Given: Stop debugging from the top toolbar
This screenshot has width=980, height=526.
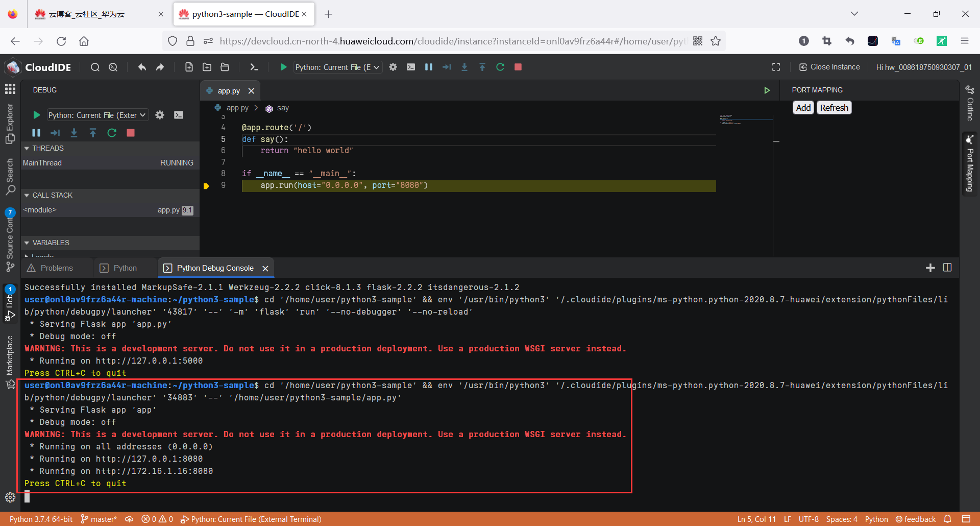Looking at the screenshot, I should click(x=518, y=67).
